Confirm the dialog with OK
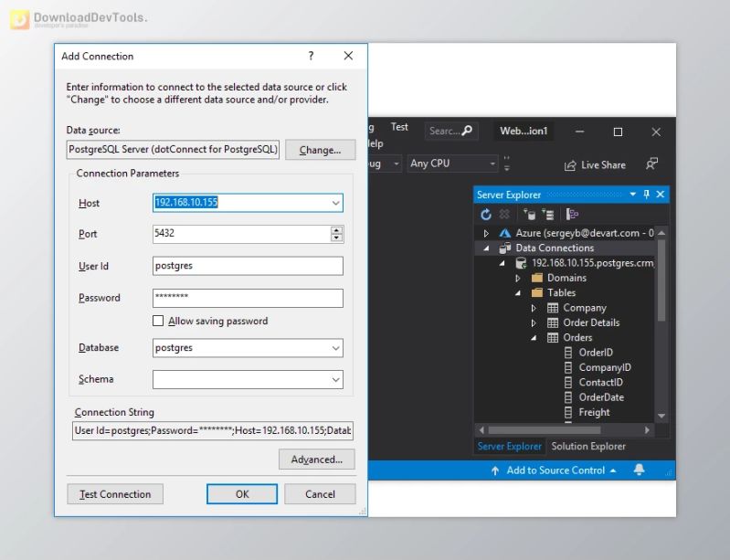 (x=242, y=494)
